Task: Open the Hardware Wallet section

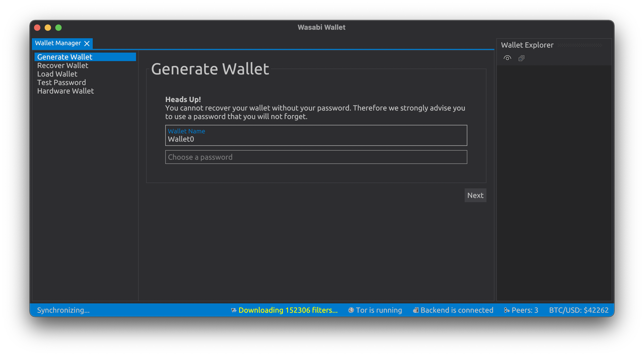Action: pyautogui.click(x=65, y=91)
